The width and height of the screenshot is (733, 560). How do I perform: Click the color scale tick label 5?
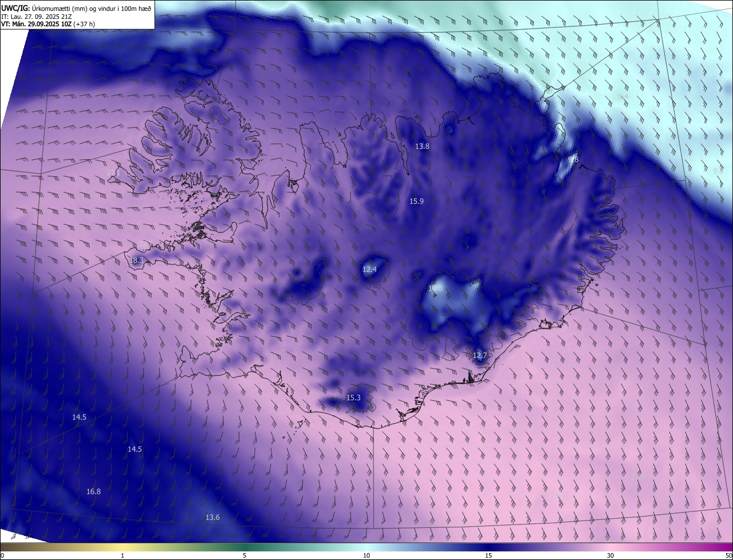pyautogui.click(x=245, y=555)
